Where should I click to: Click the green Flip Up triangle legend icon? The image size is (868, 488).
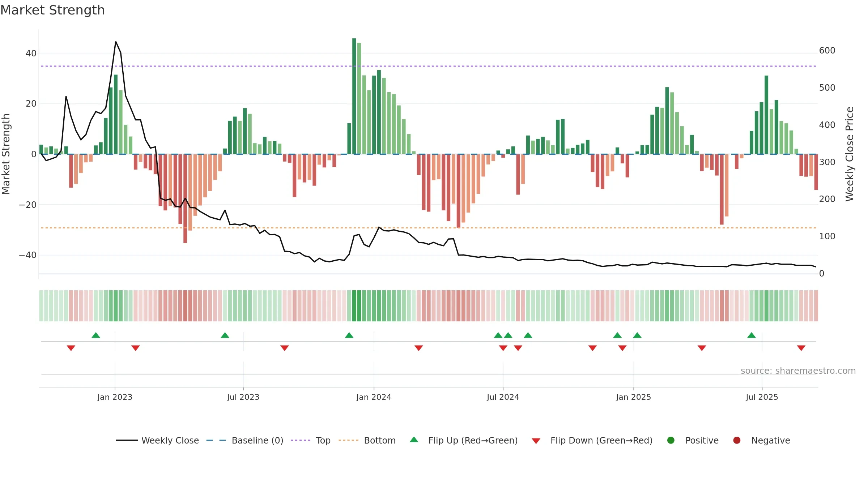(414, 440)
